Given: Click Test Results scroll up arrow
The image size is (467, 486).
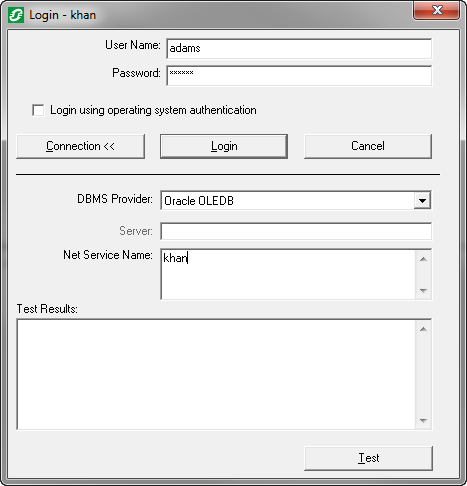Looking at the screenshot, I should (x=423, y=329).
